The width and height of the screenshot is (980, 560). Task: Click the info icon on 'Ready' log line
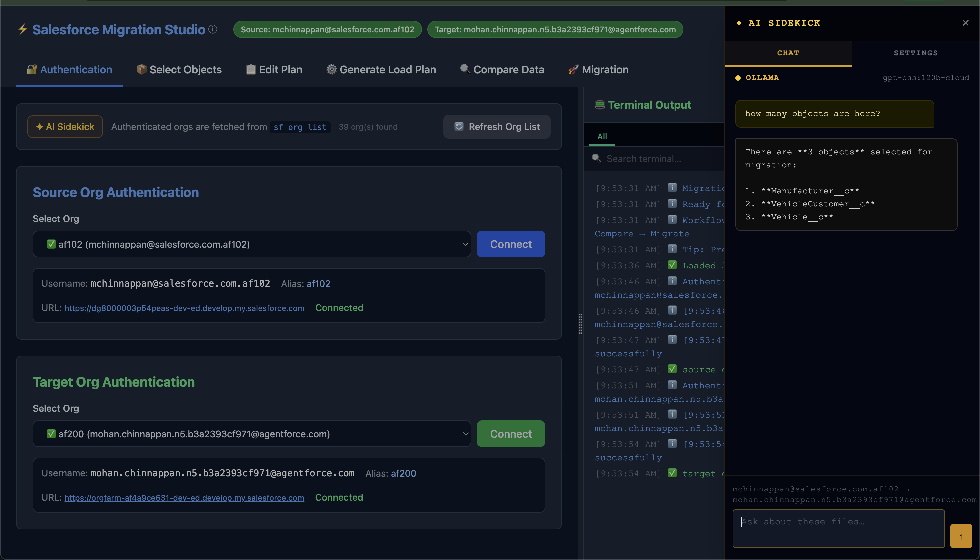click(672, 203)
